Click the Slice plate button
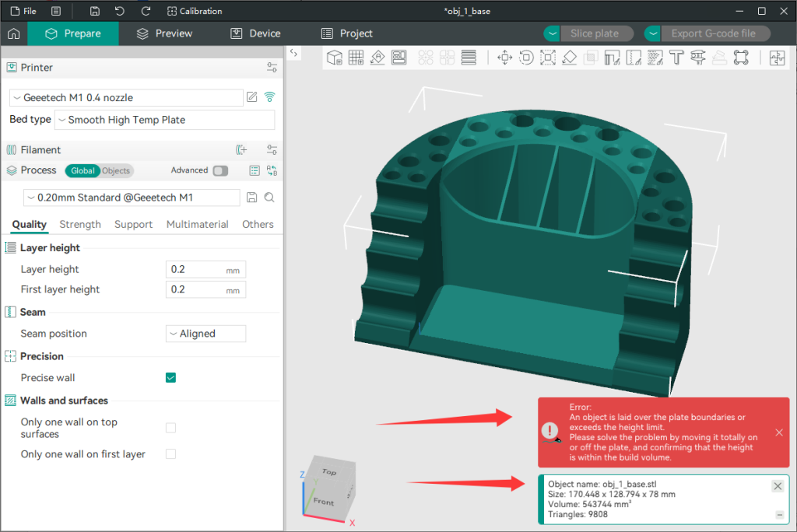Viewport: 797px width, 532px height. coord(594,33)
